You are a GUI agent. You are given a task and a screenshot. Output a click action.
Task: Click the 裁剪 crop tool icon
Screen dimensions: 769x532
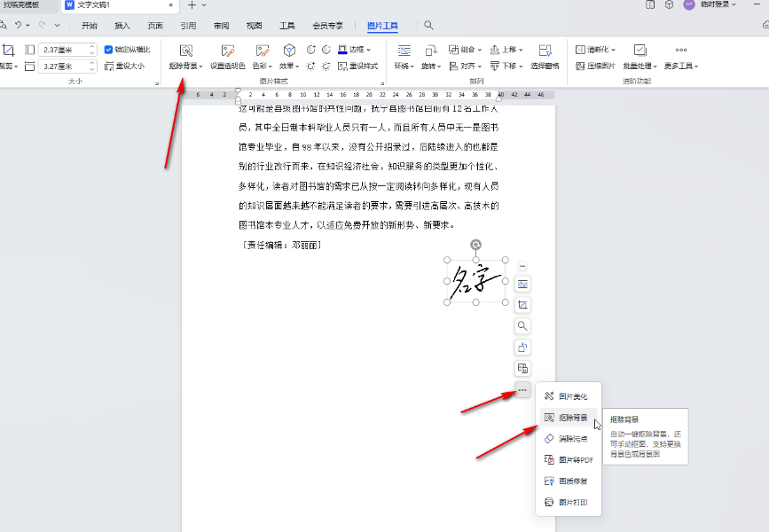9,50
